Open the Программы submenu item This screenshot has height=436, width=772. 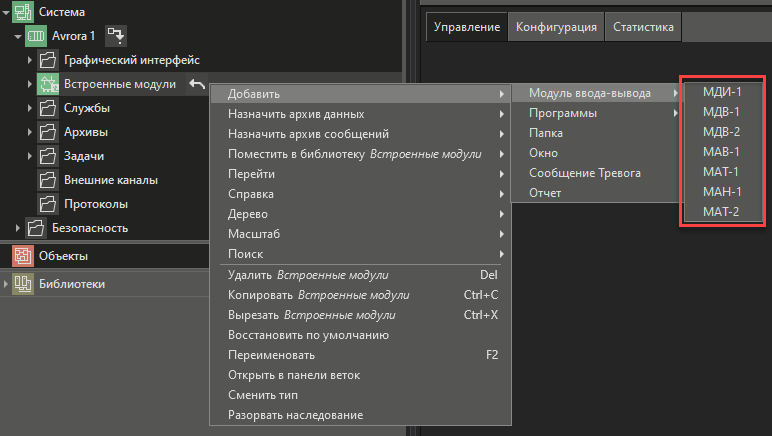click(596, 113)
